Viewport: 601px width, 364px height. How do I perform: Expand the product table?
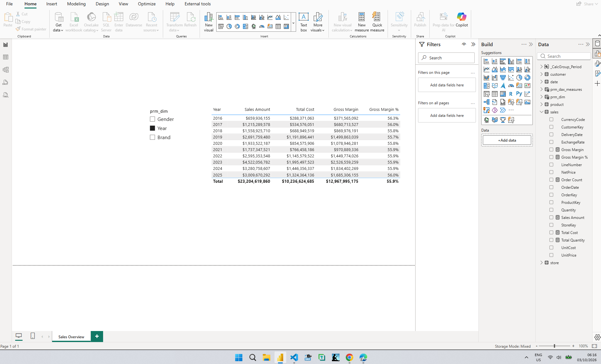542,105
